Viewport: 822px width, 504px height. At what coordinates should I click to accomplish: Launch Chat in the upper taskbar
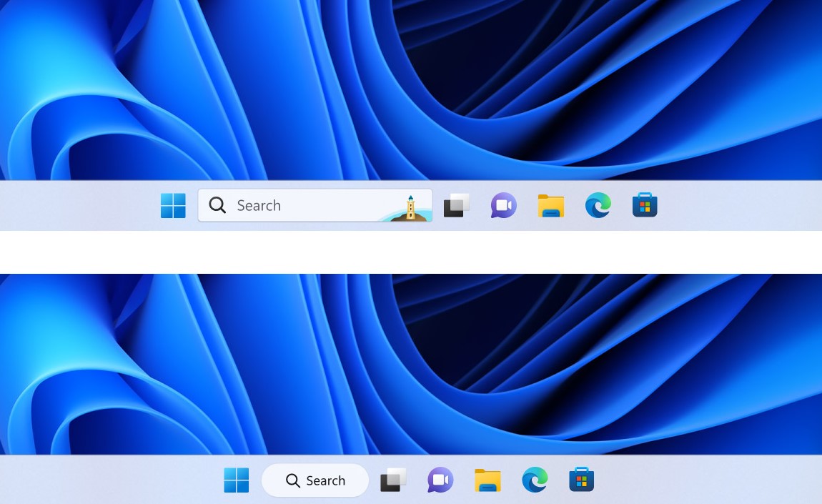[x=504, y=206]
